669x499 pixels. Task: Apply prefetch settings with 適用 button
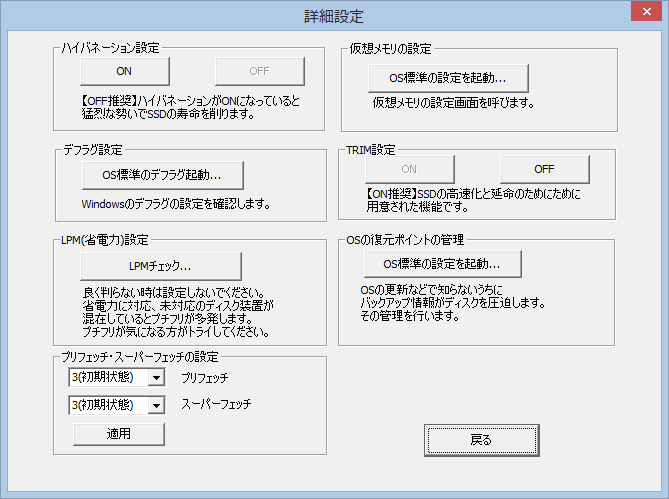(x=118, y=433)
